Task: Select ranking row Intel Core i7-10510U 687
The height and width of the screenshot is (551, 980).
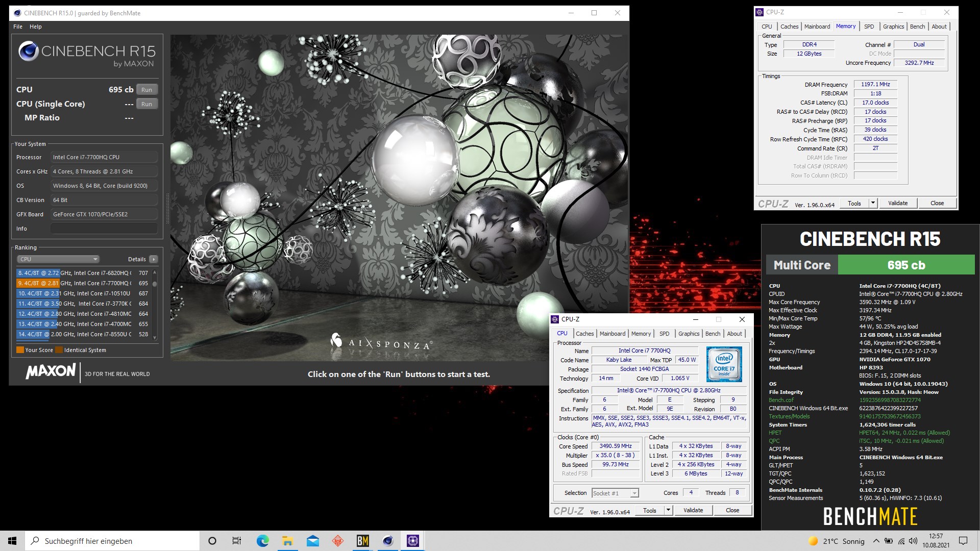Action: pyautogui.click(x=83, y=293)
